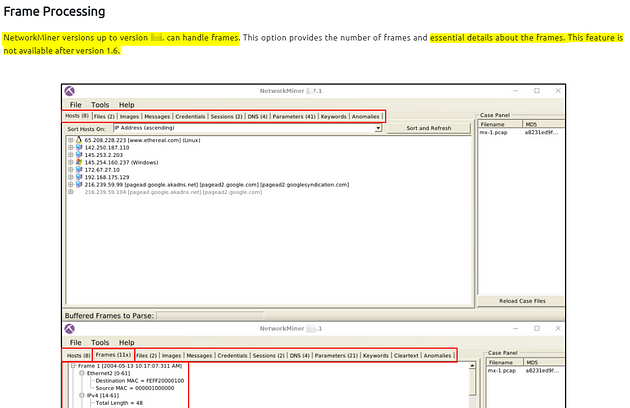This screenshot has height=408, width=630.
Task: Collapse the IPv4 [14-61] node
Action: [82, 396]
